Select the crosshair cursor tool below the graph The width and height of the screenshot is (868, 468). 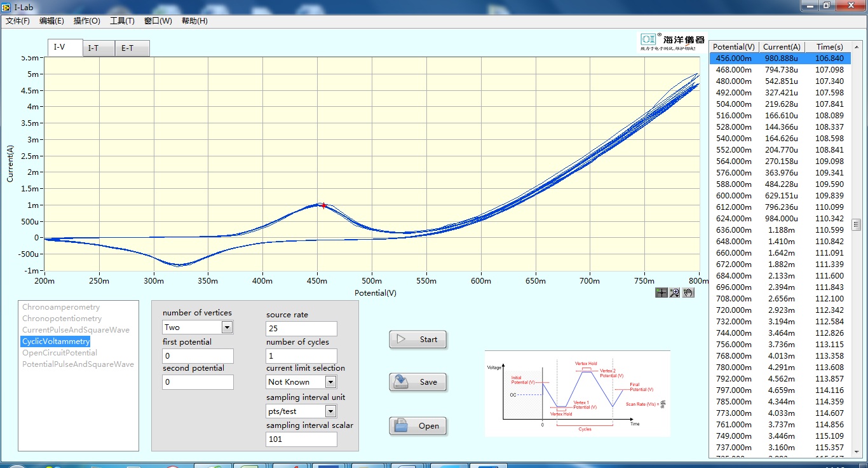661,292
